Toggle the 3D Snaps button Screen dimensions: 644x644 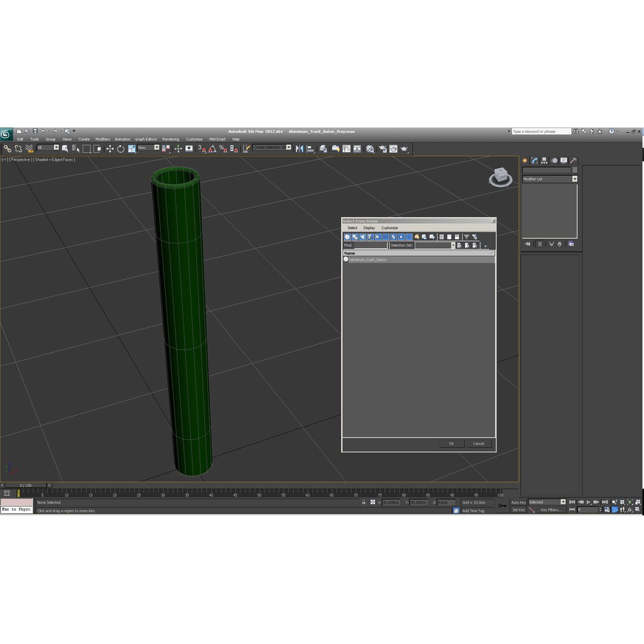pos(202,148)
